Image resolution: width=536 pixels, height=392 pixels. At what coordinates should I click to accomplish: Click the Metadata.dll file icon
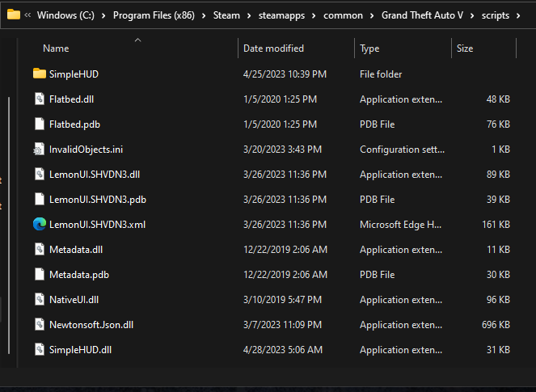pyautogui.click(x=40, y=249)
